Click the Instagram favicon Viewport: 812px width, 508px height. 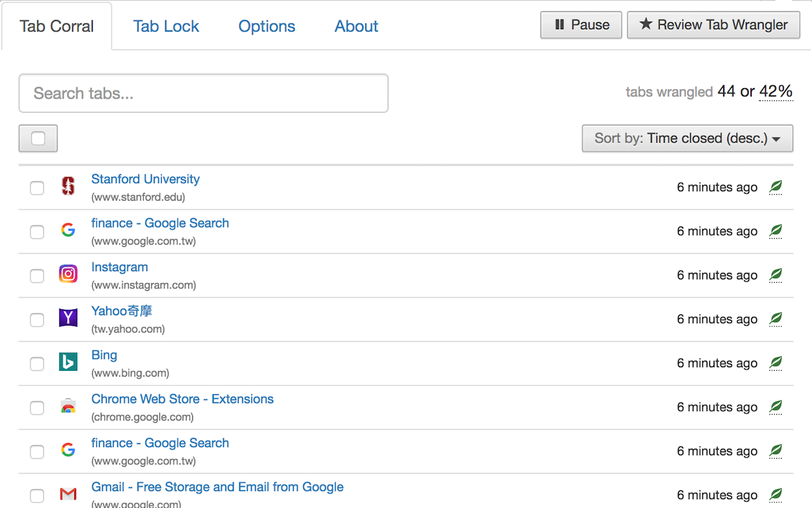[68, 274]
